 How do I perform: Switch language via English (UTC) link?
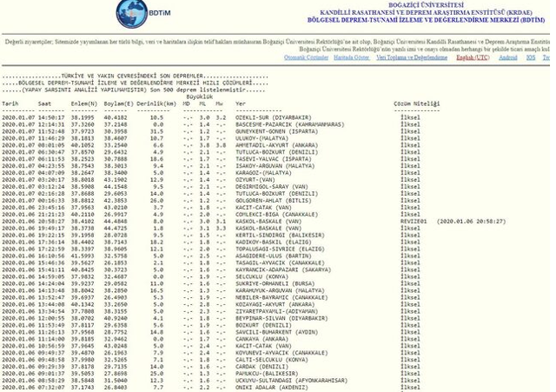473,56
